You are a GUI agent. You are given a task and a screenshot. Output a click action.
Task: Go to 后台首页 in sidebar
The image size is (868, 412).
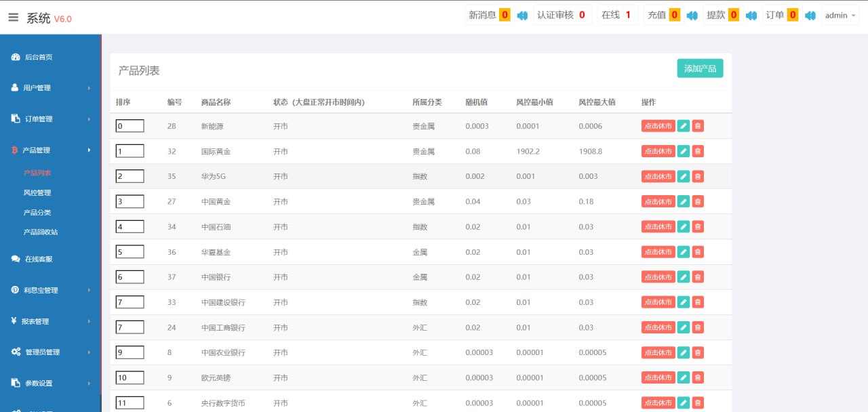pyautogui.click(x=39, y=58)
